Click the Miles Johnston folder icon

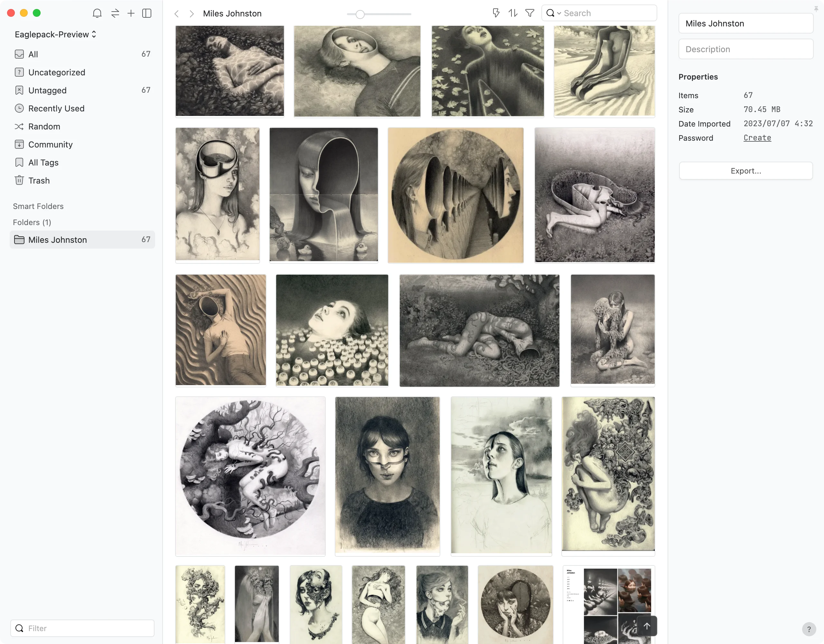coord(19,240)
